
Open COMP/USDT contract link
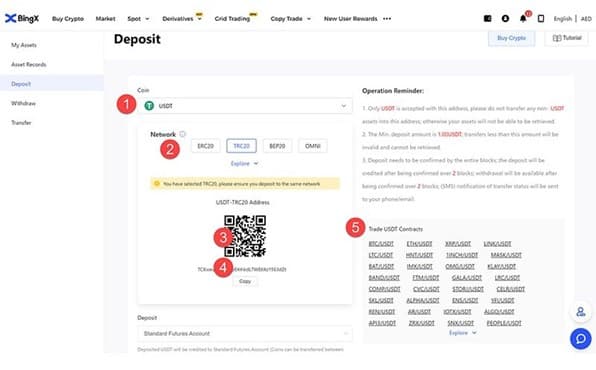coord(384,289)
